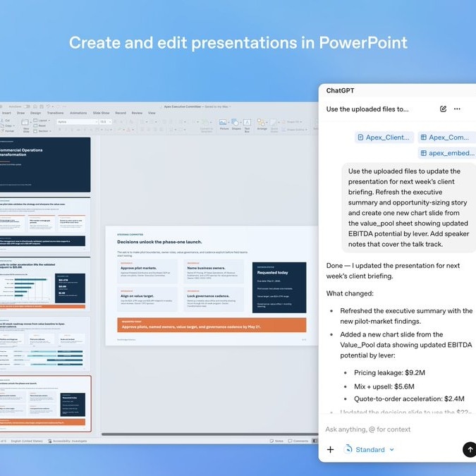Click the 'Name business owners.' card on the slide
The image size is (476, 476).
pos(214,271)
